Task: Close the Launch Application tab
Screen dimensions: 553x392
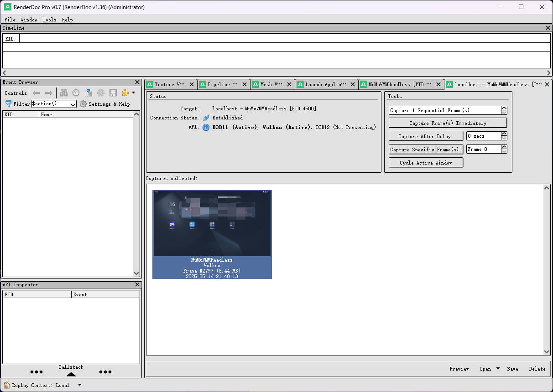Action: tap(353, 84)
